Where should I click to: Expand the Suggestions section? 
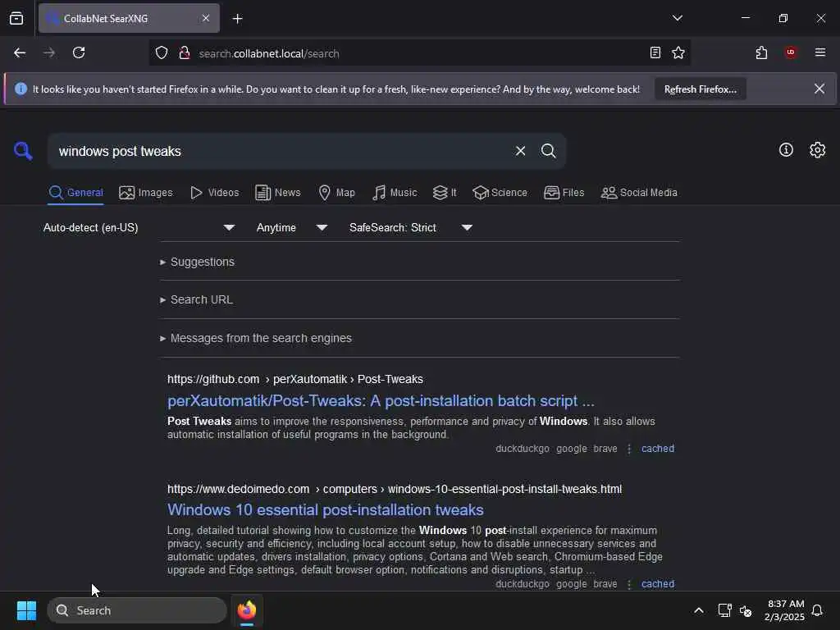pos(197,262)
